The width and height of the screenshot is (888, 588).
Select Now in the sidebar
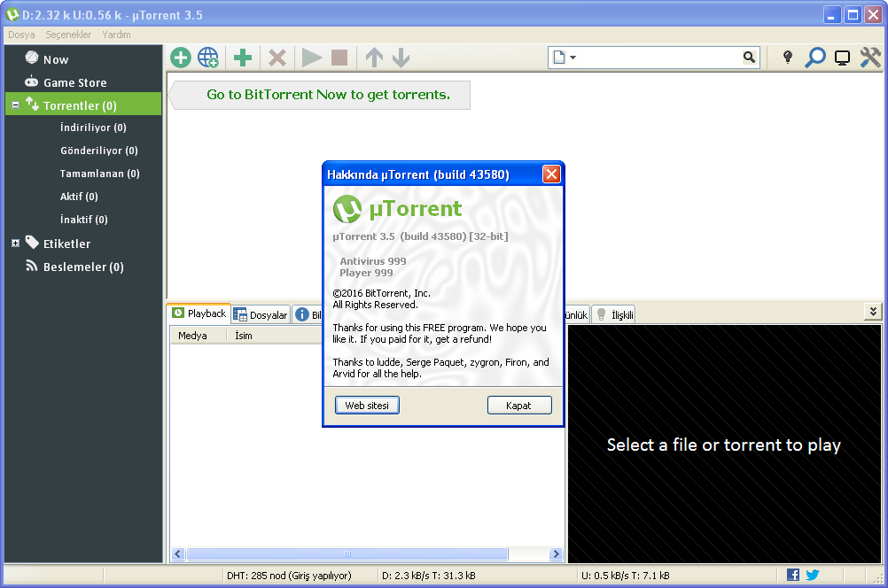[x=56, y=59]
